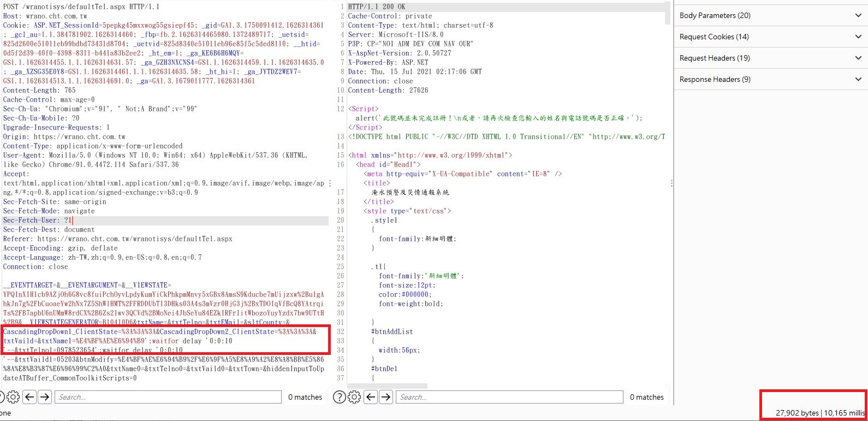
Task: Click the response pane vertical scrollbar
Action: tap(668, 14)
